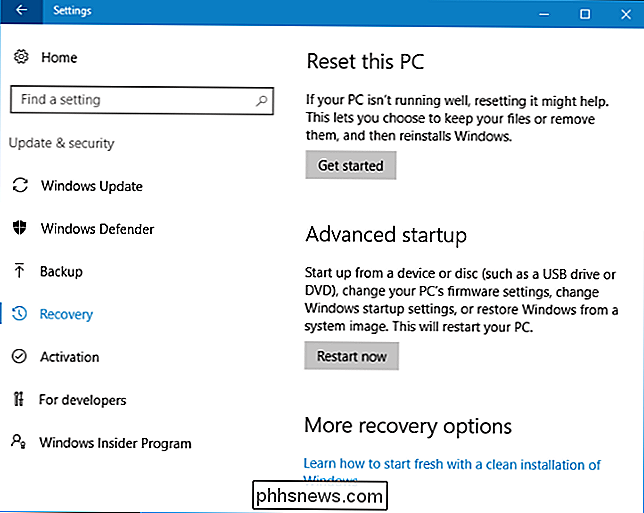Minimize the Settings window
The height and width of the screenshot is (513, 644).
point(544,14)
